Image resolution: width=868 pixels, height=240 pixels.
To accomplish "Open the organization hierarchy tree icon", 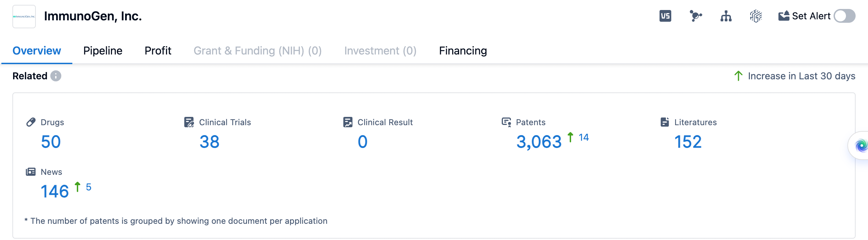I will coord(726,16).
